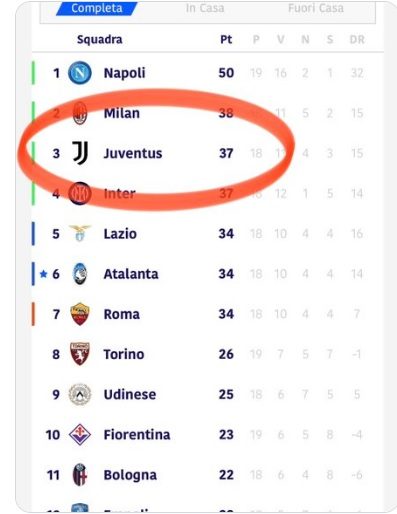
Task: Switch to the In Casa tab
Action: [205, 8]
